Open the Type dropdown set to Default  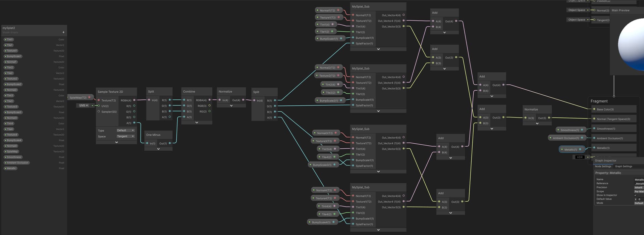[x=125, y=130]
